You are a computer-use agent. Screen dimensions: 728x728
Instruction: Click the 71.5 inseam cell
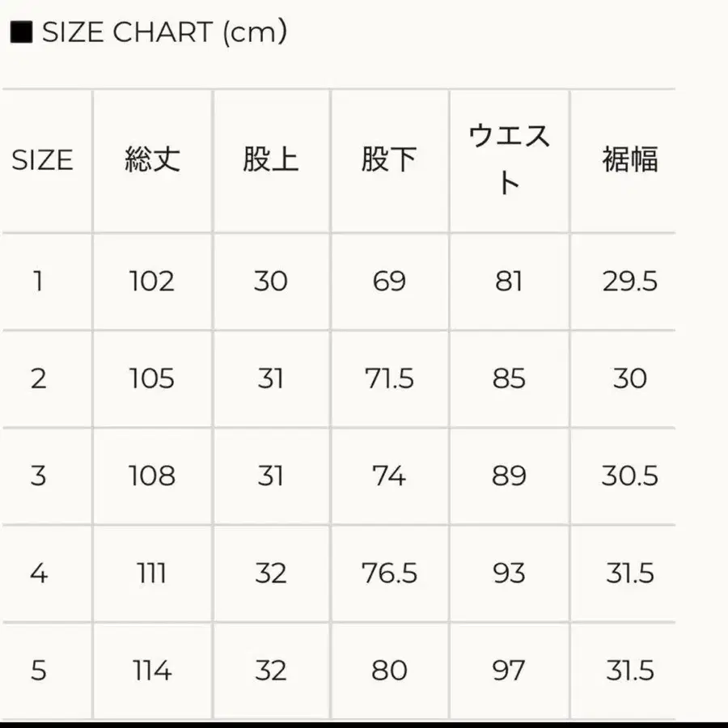click(389, 379)
